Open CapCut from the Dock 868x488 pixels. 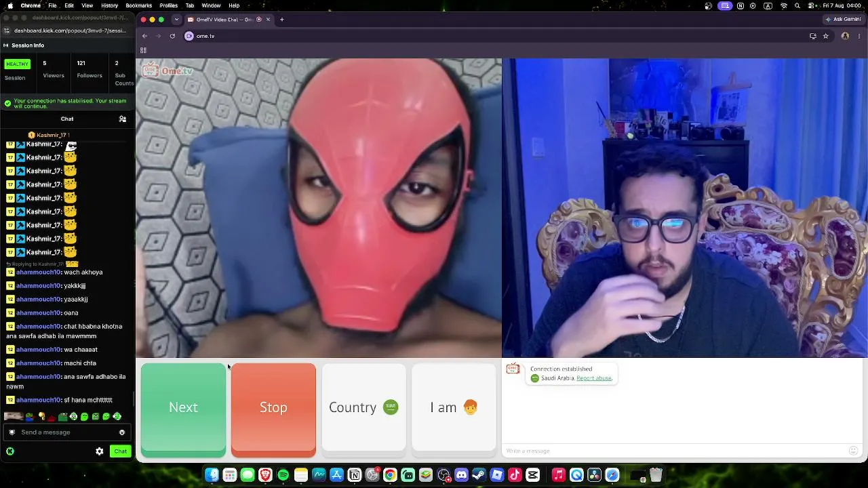coord(532,475)
